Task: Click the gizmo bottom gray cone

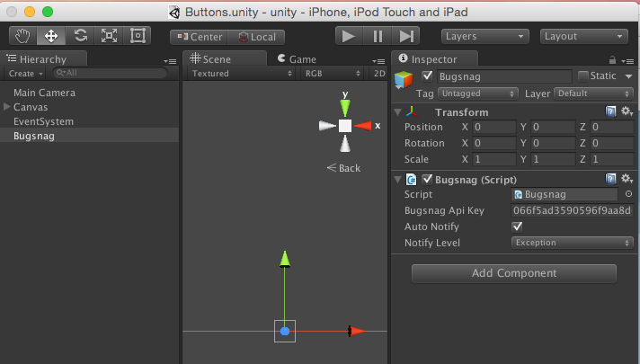Action: [345, 143]
